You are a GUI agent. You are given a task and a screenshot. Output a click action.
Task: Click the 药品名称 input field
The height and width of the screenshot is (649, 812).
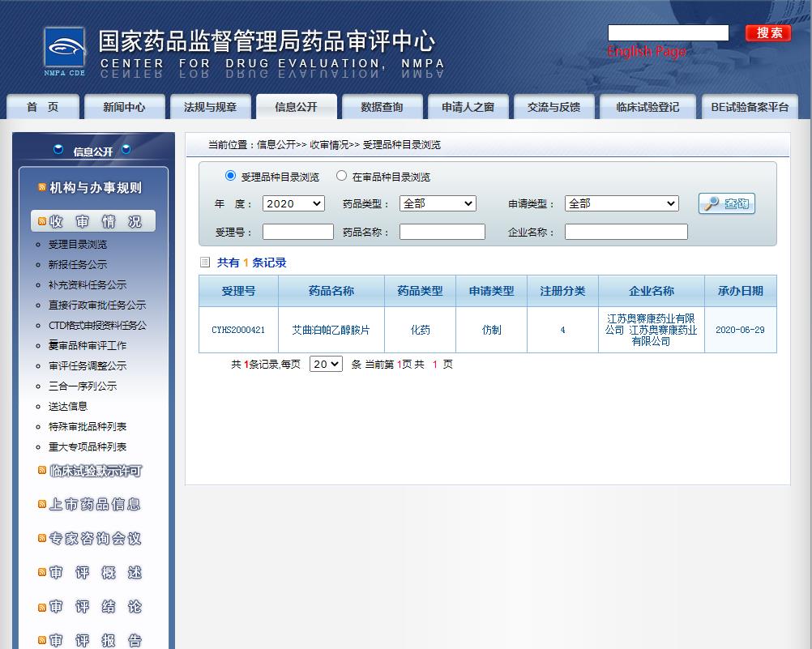442,232
